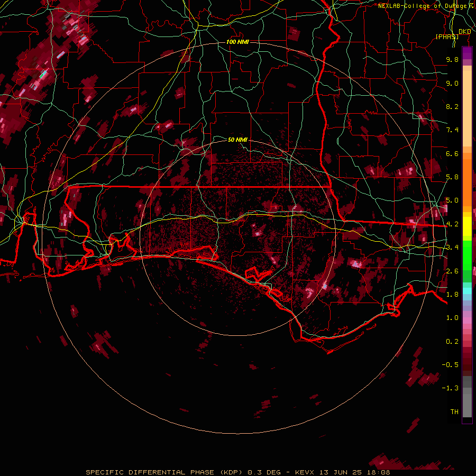Click the 0.2 scale label
The width and height of the screenshot is (476, 476).
point(452,342)
